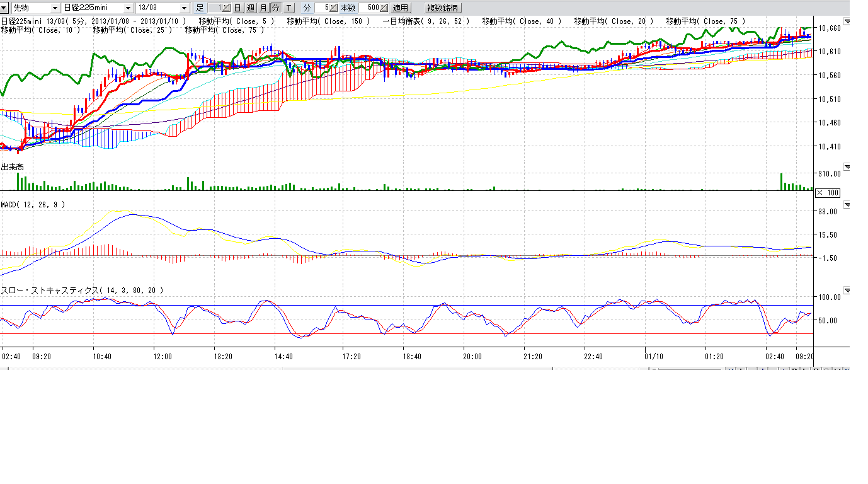Screen dimensions: 868x484
Task: Switch to weekly (週) chart timeframe
Action: pyautogui.click(x=251, y=8)
